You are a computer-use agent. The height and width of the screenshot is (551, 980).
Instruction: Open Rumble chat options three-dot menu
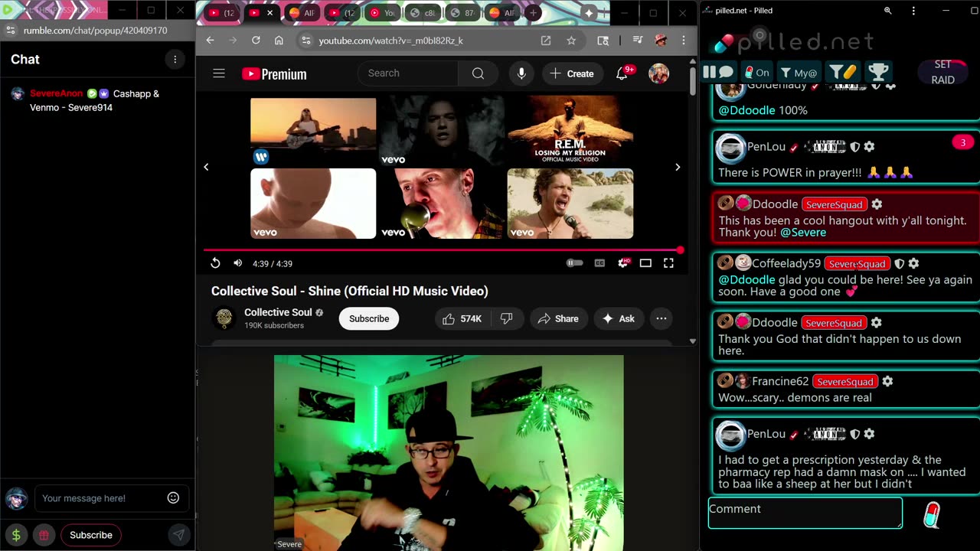(175, 60)
